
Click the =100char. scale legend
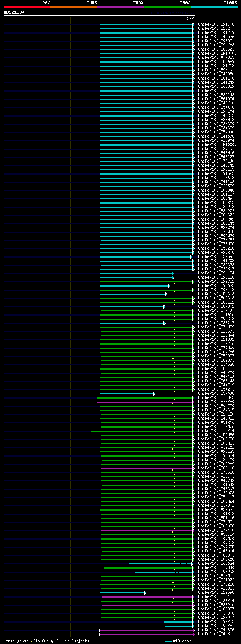[x=179, y=641]
